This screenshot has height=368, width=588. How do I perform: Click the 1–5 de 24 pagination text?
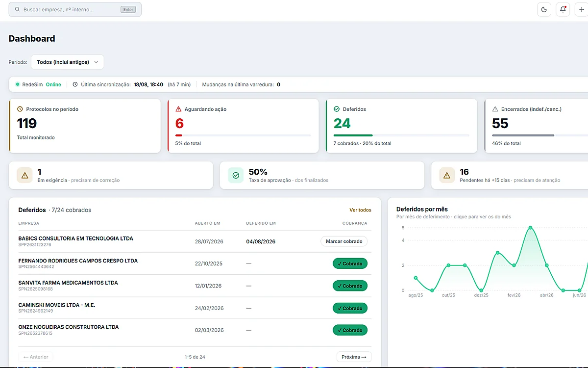[x=195, y=357]
